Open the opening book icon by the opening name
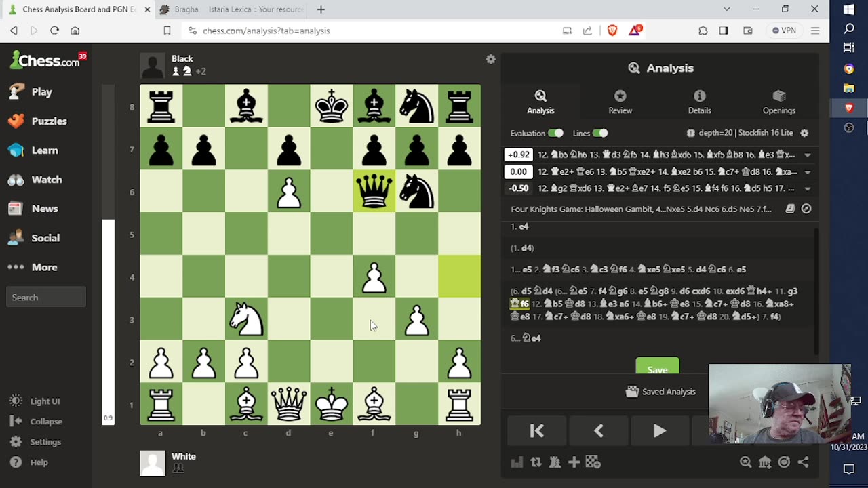 tap(790, 209)
